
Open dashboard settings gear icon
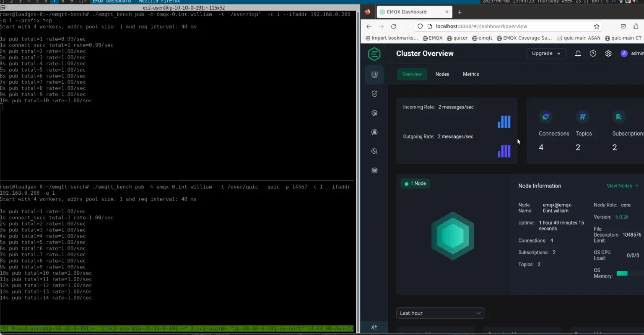pyautogui.click(x=608, y=54)
